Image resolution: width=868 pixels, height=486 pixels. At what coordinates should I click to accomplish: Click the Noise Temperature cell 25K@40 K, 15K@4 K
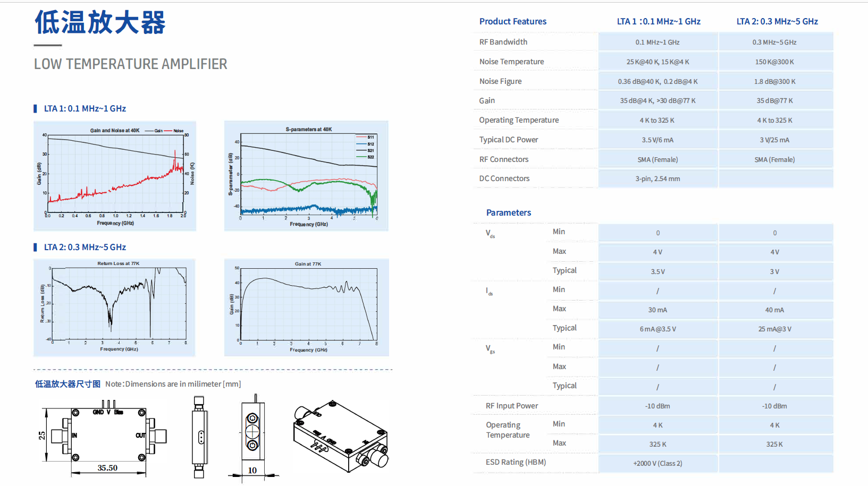click(x=658, y=62)
